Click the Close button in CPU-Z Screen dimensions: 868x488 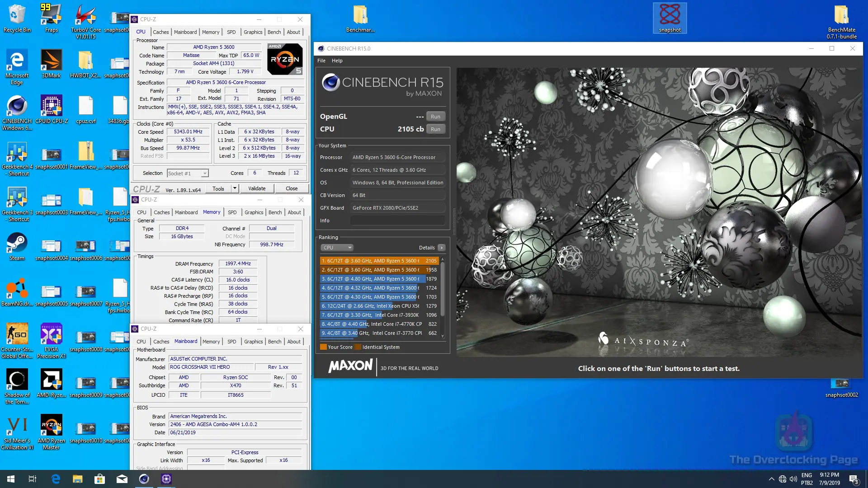tap(292, 188)
